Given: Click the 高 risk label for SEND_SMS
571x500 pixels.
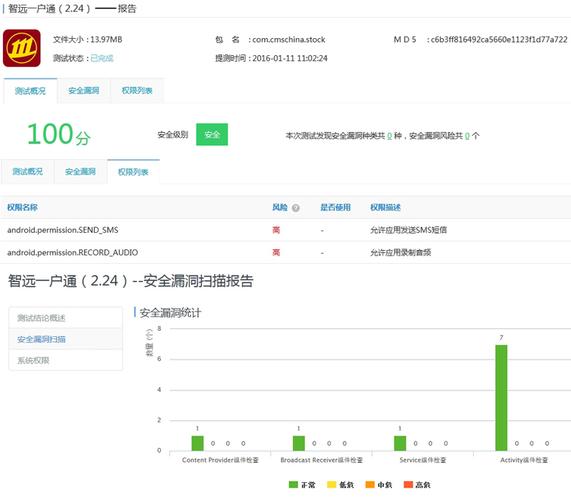Looking at the screenshot, I should click(x=276, y=230).
